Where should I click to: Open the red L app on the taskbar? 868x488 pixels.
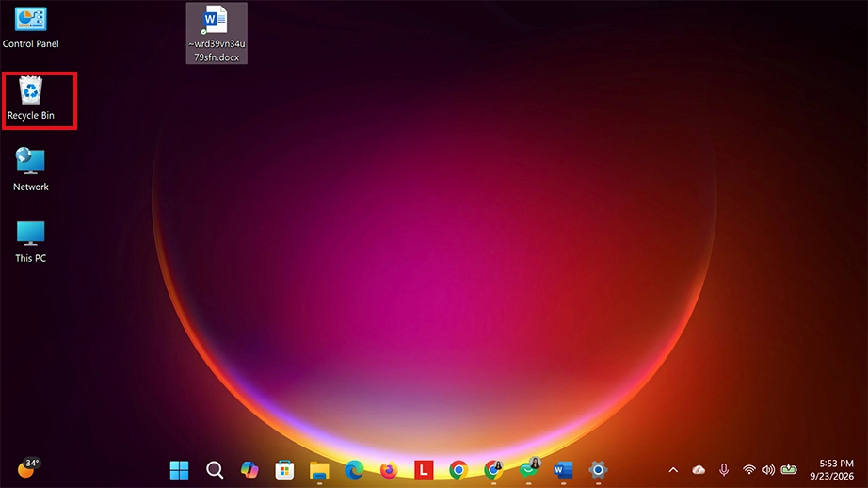424,470
